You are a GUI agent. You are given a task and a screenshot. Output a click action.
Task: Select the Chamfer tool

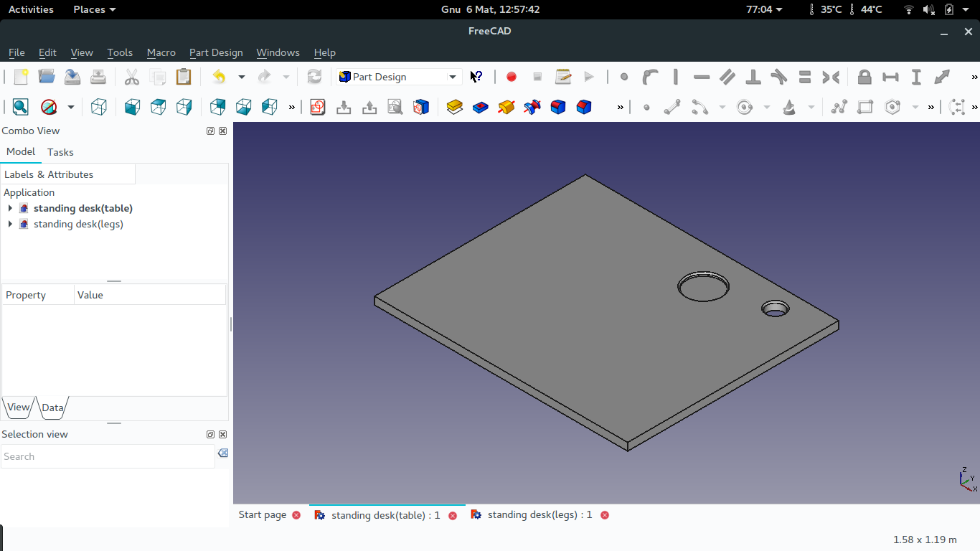point(583,106)
